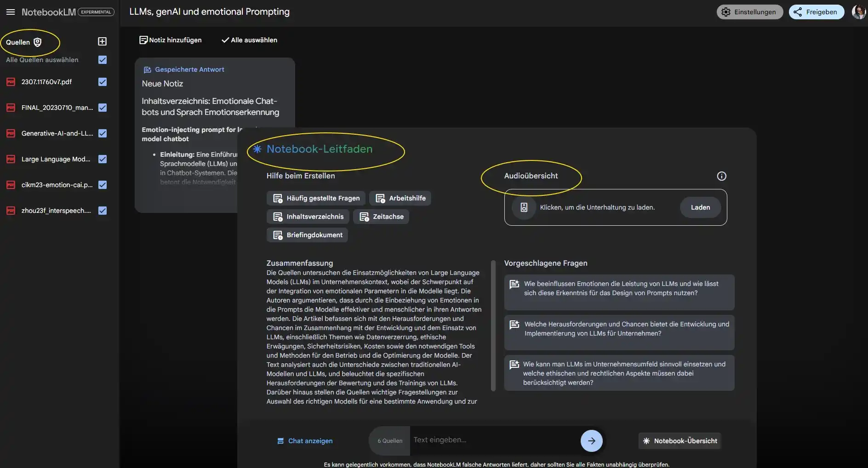Image resolution: width=868 pixels, height=468 pixels.
Task: Toggle Alle Quellen auswählen checkbox
Action: tap(103, 60)
